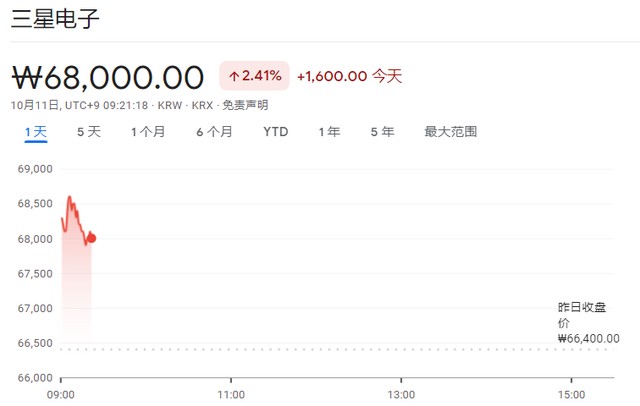Click the up arrow in the 2.41% badge
Image resolution: width=640 pixels, height=406 pixels.
(234, 76)
